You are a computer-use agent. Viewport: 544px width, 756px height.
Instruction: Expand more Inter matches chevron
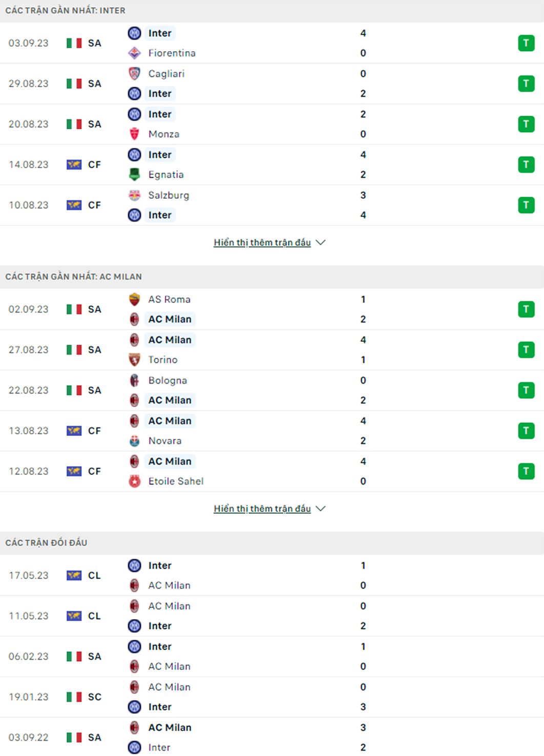321,242
